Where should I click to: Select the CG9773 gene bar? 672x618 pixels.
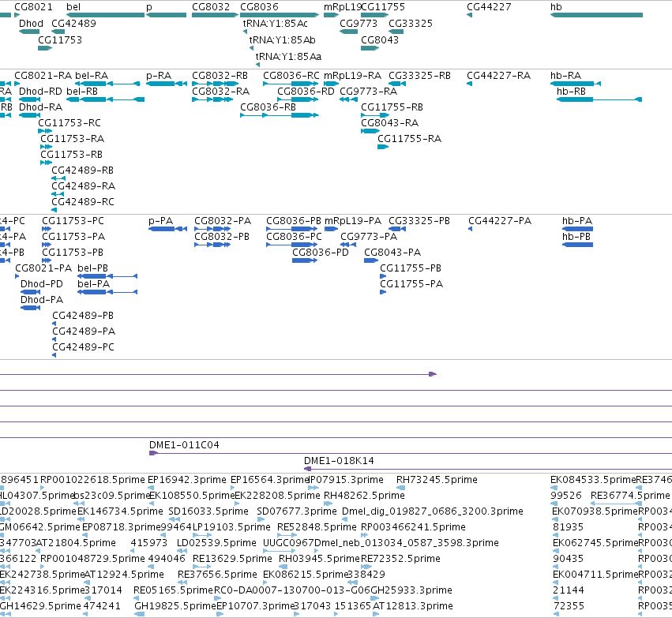pyautogui.click(x=348, y=32)
